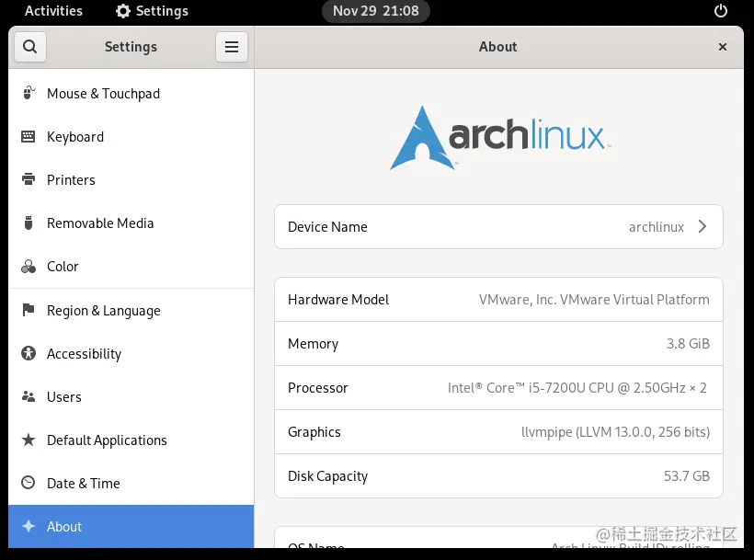Close the Settings window
This screenshot has height=560, width=754.
click(x=722, y=47)
